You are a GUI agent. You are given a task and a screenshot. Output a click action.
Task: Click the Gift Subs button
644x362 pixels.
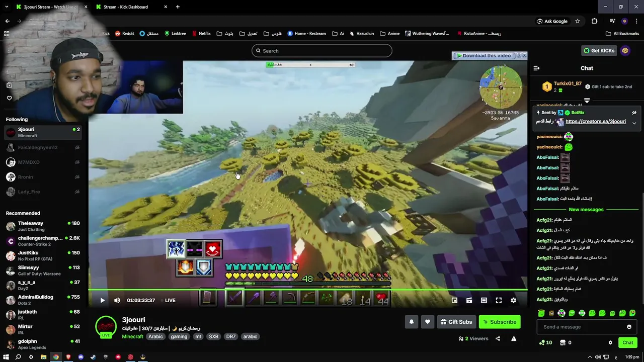(x=456, y=322)
